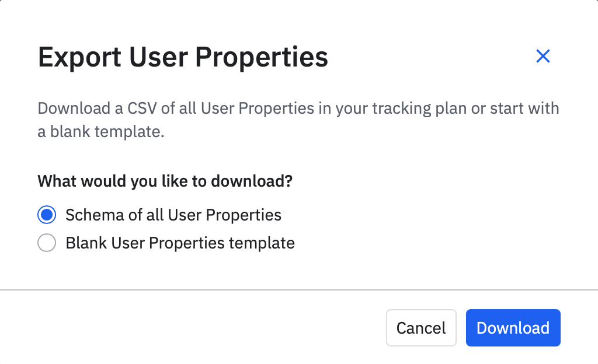
Task: Select the Schema of all User Properties radio
Action: point(47,215)
